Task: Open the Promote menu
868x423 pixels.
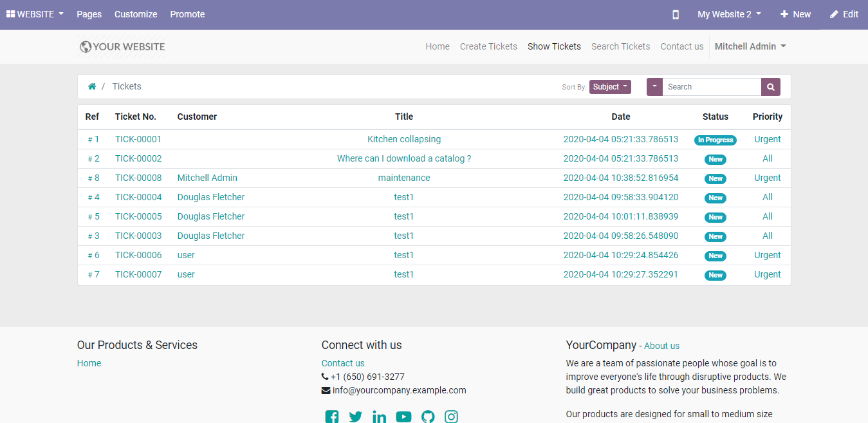Action: tap(187, 14)
